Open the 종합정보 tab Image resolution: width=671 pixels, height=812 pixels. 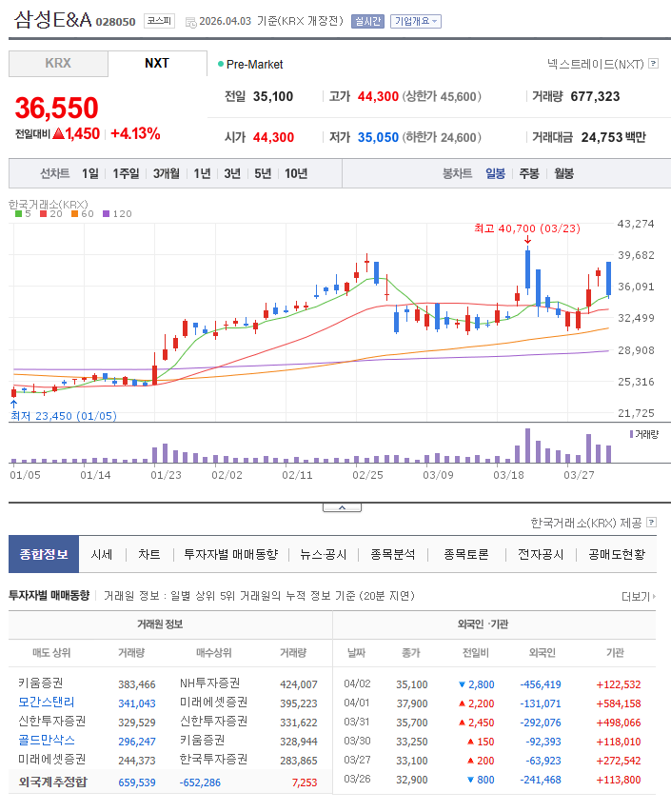pyautogui.click(x=44, y=554)
